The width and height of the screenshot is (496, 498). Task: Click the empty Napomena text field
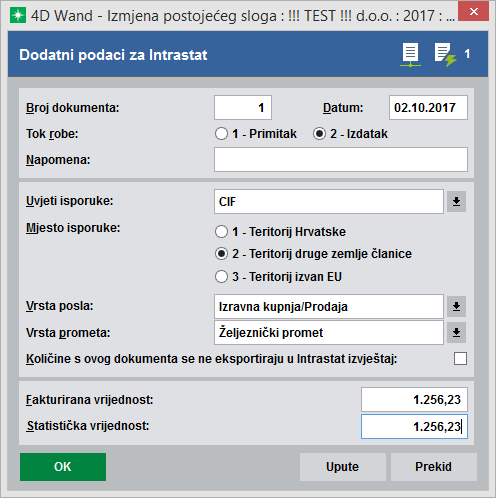pyautogui.click(x=341, y=160)
